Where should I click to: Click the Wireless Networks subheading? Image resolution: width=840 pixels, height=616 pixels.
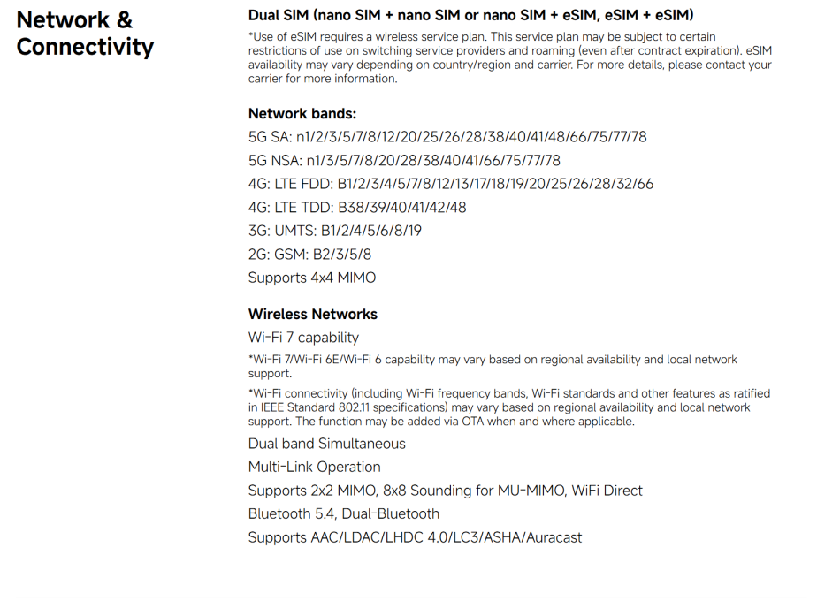(x=312, y=314)
